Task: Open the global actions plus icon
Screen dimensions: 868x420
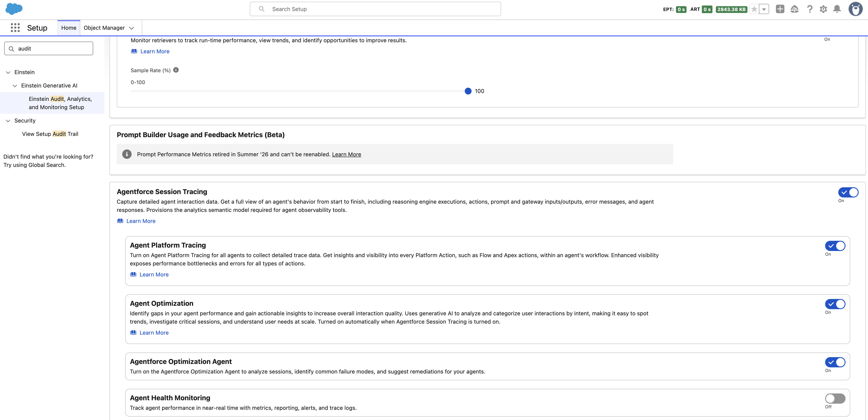Action: [x=780, y=9]
